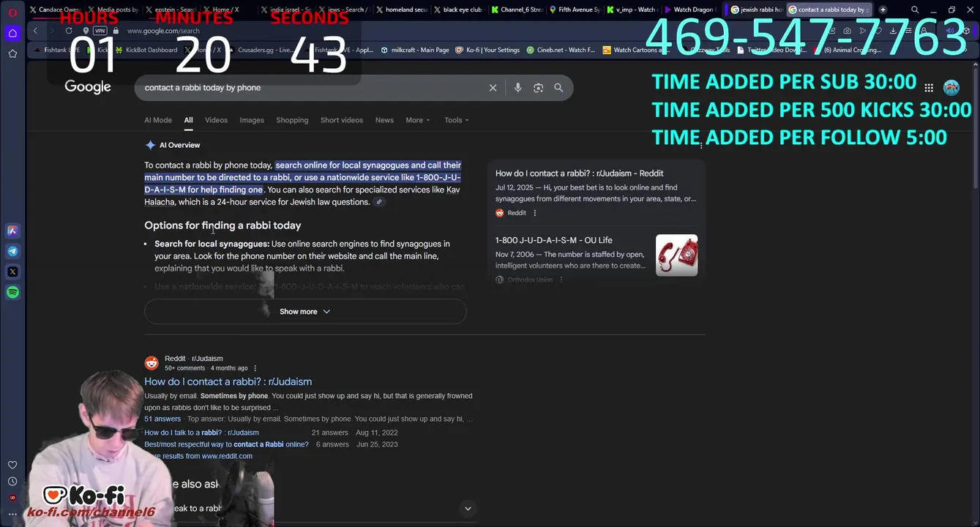The height and width of the screenshot is (527, 980).
Task: Click the red telephone thumbnail image
Action: pos(676,255)
